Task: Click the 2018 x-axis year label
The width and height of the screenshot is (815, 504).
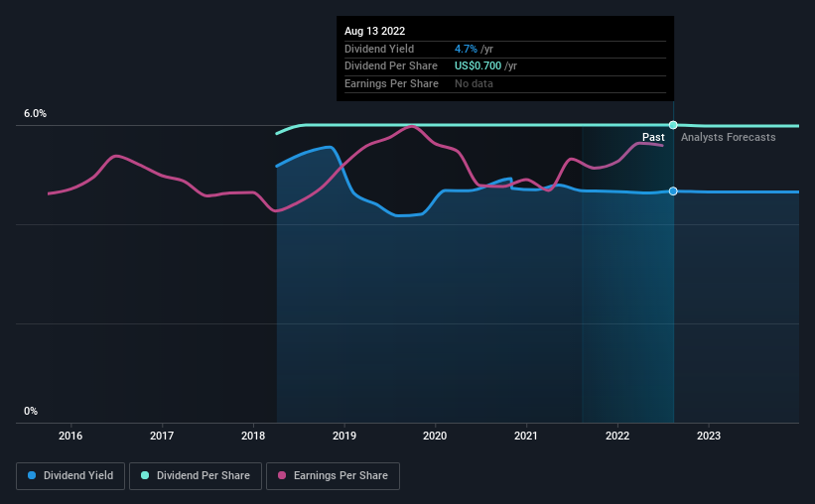Action: [253, 436]
